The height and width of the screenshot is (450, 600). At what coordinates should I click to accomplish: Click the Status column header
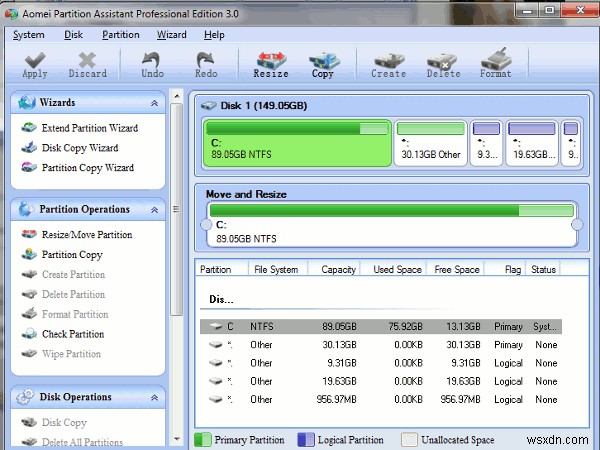coord(543,269)
